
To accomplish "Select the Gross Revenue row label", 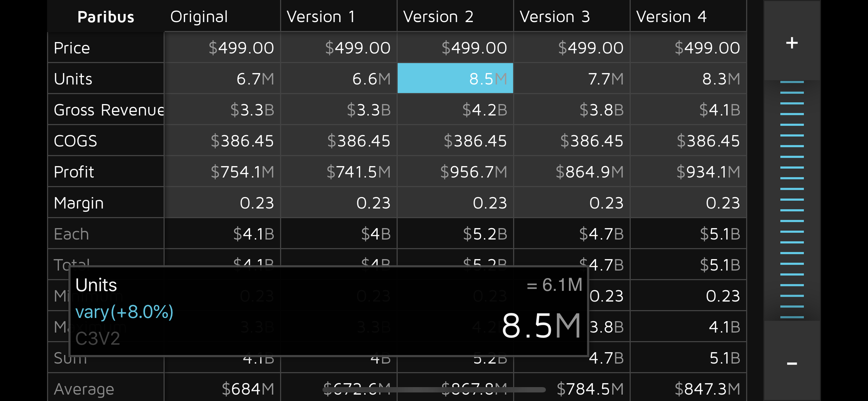I will coord(106,110).
